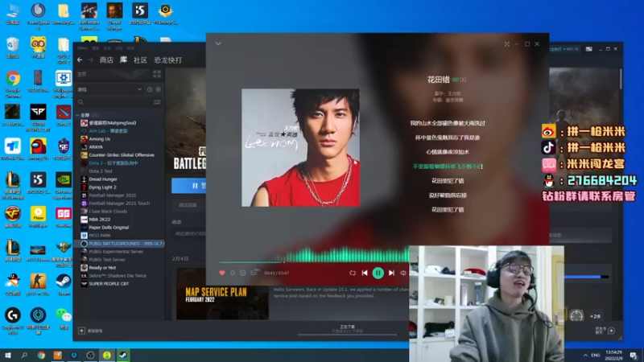
Task: Click the recent-activity clock icon in Steam library
Action: pos(150,89)
